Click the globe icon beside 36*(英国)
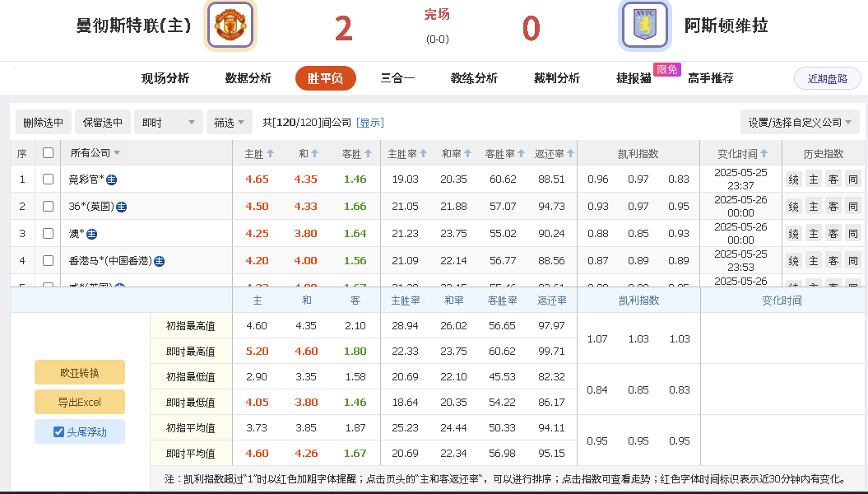The height and width of the screenshot is (494, 868). pos(121,206)
